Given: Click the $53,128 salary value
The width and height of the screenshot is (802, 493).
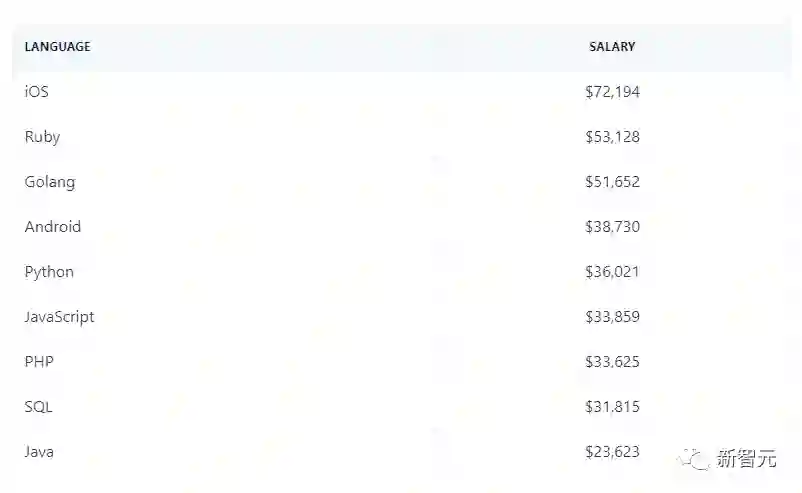Looking at the screenshot, I should pyautogui.click(x=612, y=137).
